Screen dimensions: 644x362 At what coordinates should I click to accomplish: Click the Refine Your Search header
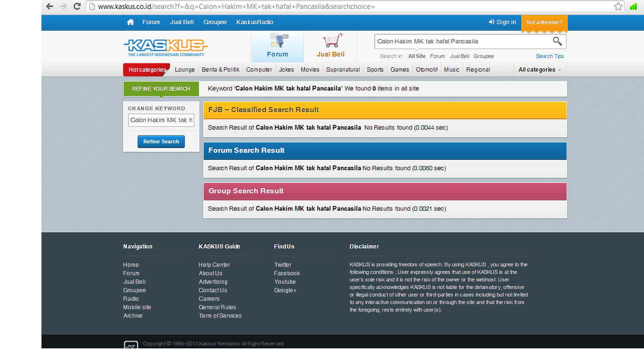pyautogui.click(x=161, y=88)
